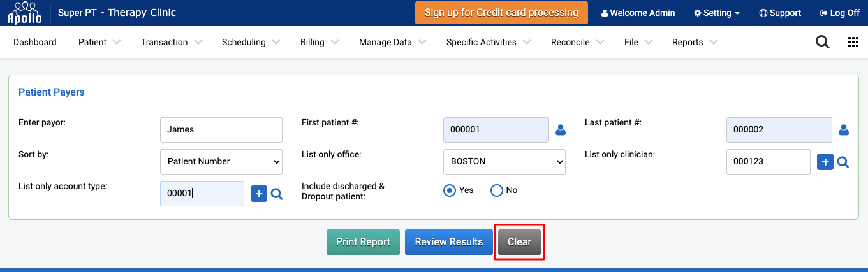Click search icon next to clinician field
This screenshot has height=272, width=868.
[843, 162]
